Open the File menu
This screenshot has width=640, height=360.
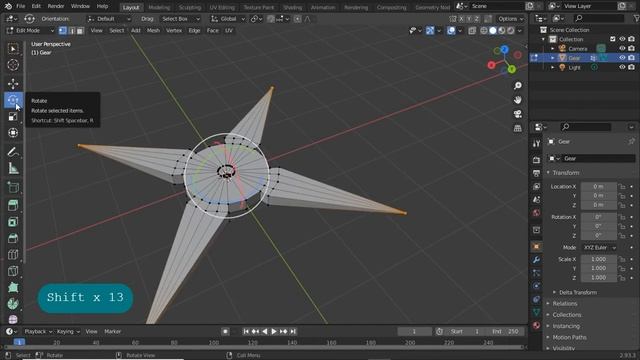[x=20, y=7]
